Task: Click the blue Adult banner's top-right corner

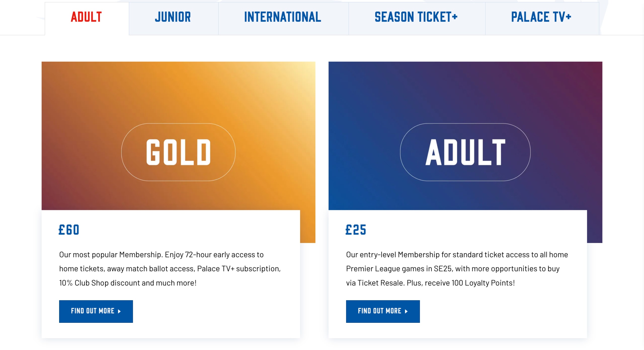Action: [595, 68]
